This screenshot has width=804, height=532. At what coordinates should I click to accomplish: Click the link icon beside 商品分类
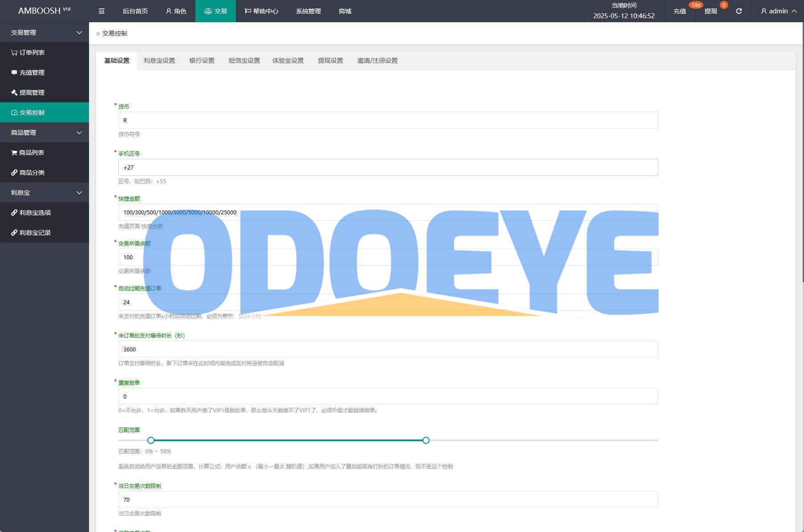(x=14, y=173)
